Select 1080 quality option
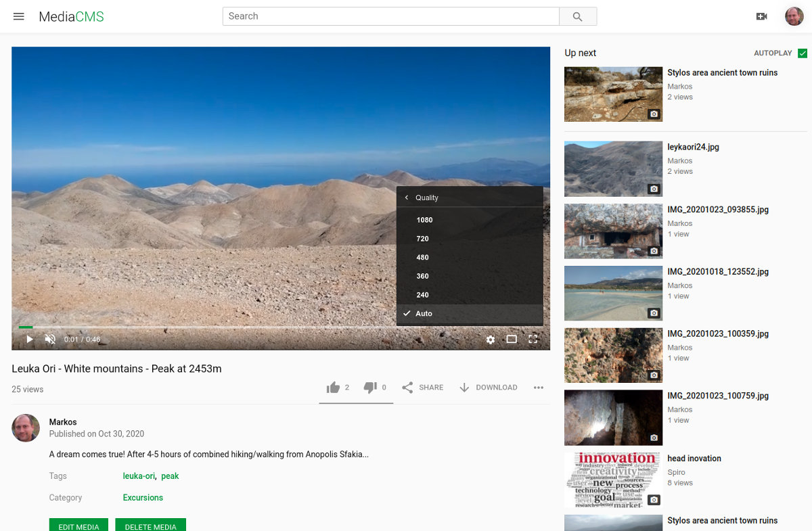 click(424, 220)
